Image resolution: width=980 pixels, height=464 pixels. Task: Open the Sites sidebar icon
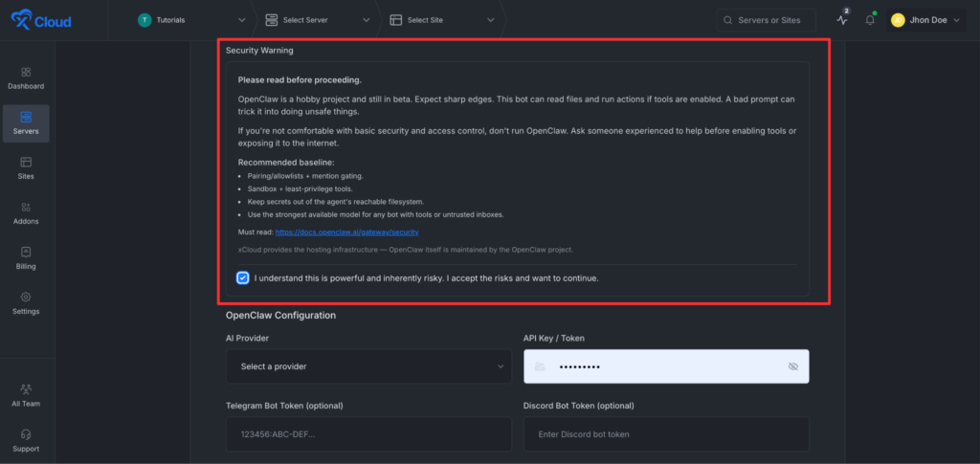point(26,163)
